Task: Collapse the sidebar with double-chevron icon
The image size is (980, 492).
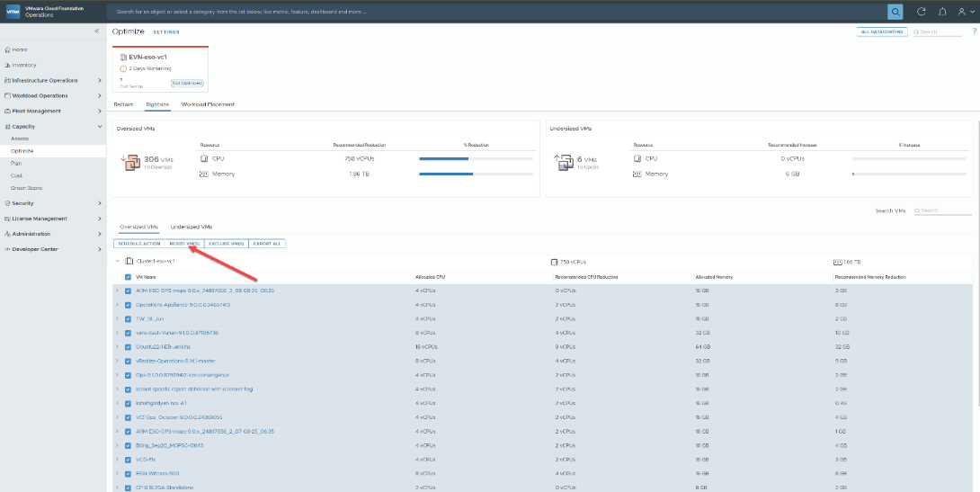Action: click(x=97, y=31)
